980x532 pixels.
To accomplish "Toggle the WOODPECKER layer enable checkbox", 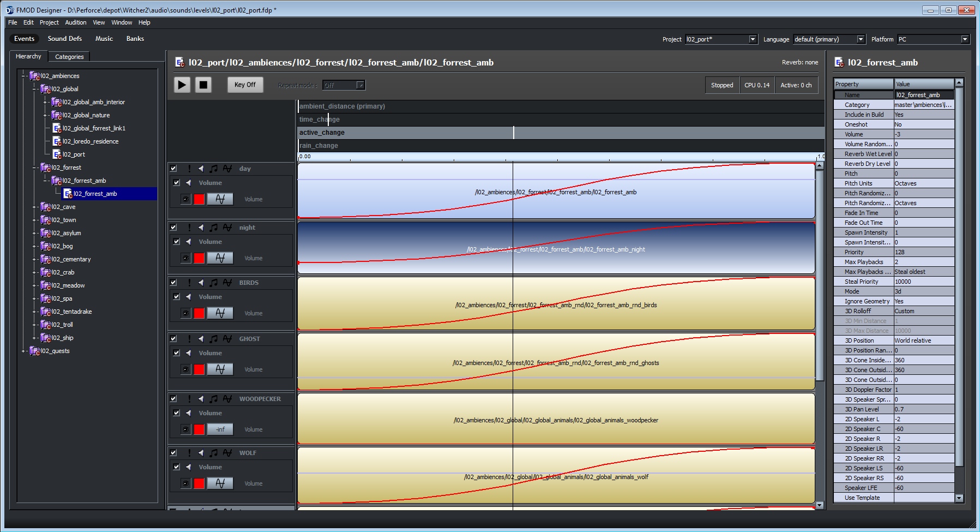I will point(173,399).
